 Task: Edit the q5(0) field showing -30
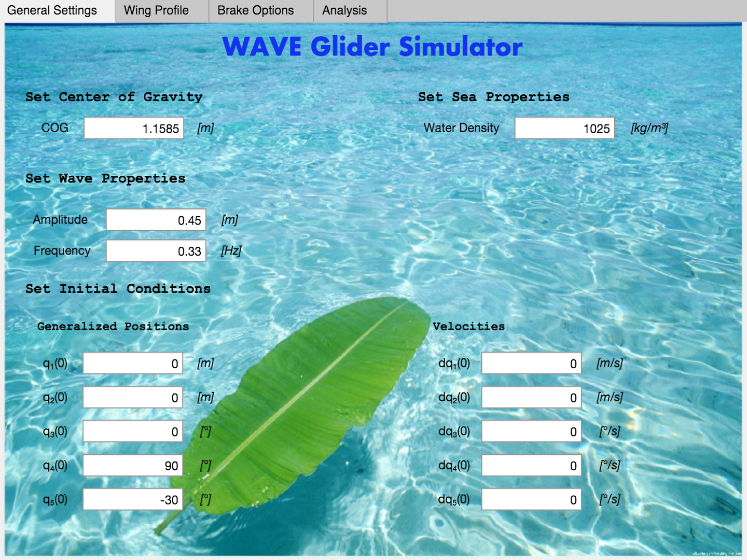tap(133, 500)
